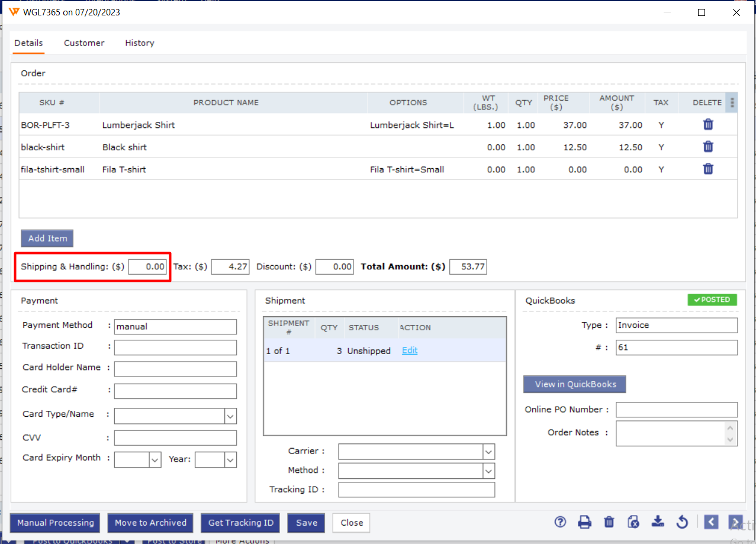Screen dimensions: 756x544
Task: Click the Edit link for shipment
Action: pos(410,350)
